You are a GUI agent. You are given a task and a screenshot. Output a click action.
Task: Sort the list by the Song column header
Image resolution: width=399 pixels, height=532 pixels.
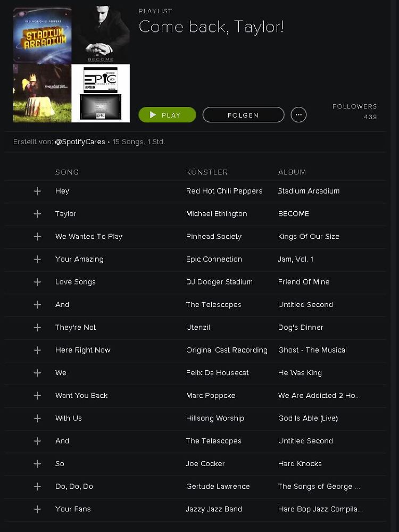67,172
